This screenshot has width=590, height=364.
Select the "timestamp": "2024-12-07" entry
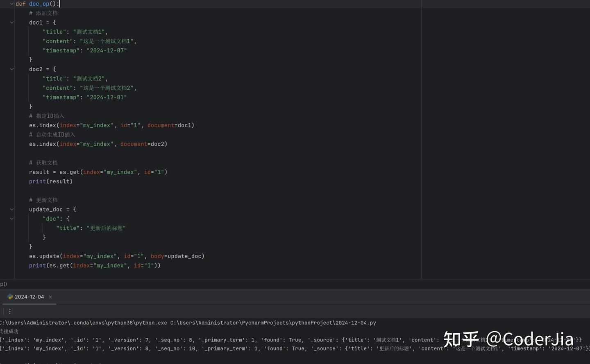(x=85, y=50)
